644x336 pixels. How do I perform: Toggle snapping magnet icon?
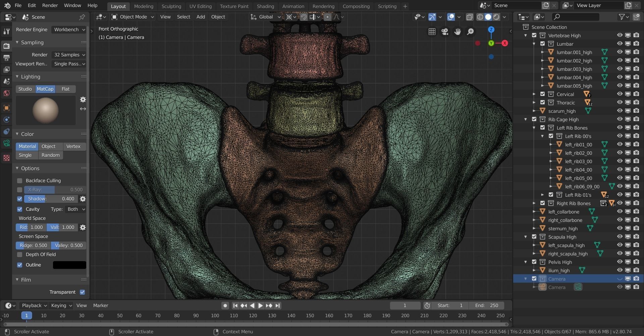(304, 17)
